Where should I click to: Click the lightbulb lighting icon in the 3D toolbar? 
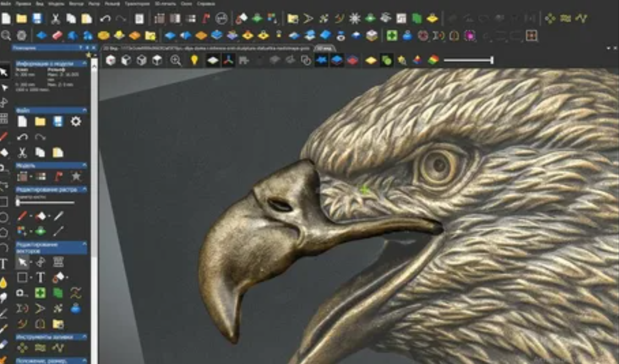pos(195,60)
